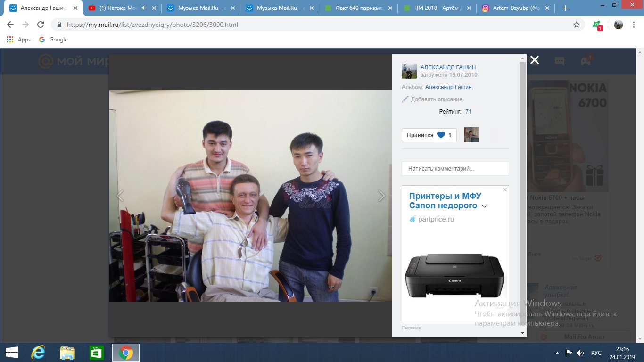
Task: Close the Александр Гашин tab
Action: [x=75, y=8]
